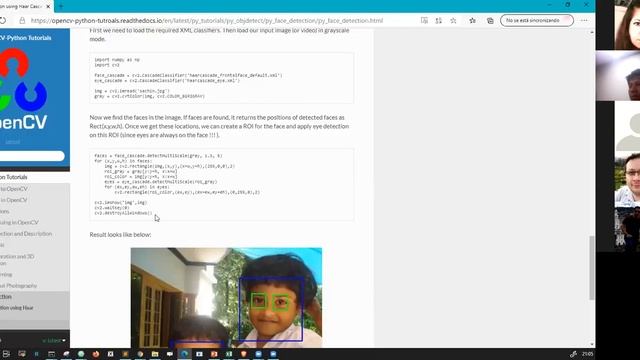Open 'Object Detection' sidebar entry
Screen dimensions: 640x360
point(6,297)
